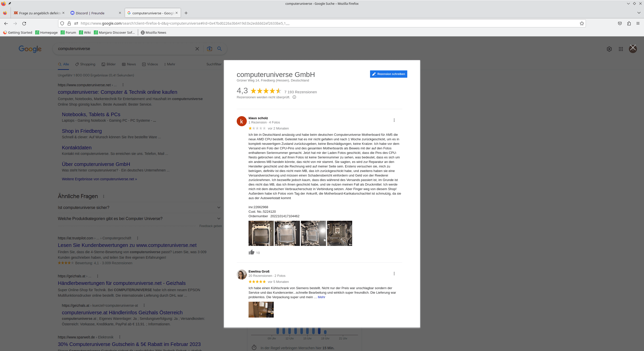Open Trustpilot Kundenbewertungen result link

pyautogui.click(x=127, y=245)
